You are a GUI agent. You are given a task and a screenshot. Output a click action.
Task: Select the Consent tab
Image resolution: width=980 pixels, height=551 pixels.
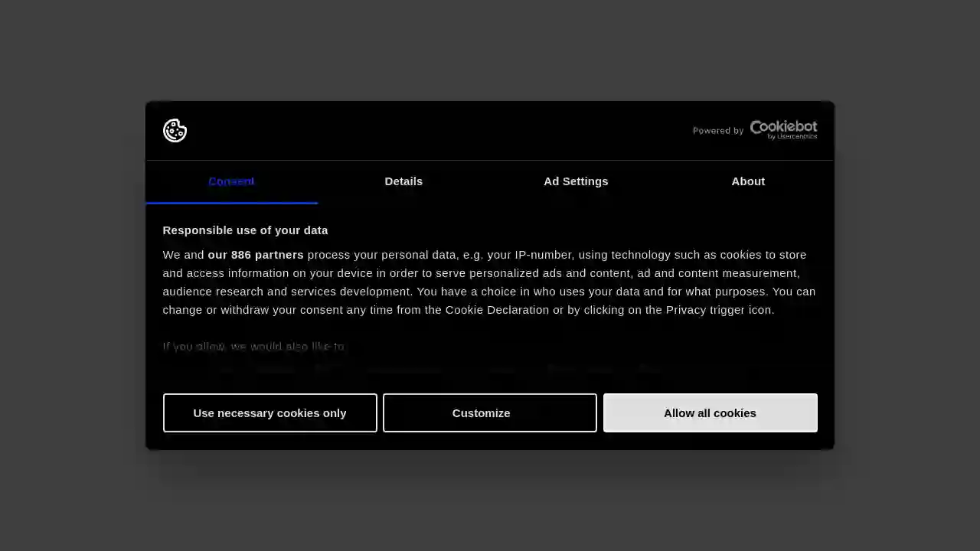[231, 181]
